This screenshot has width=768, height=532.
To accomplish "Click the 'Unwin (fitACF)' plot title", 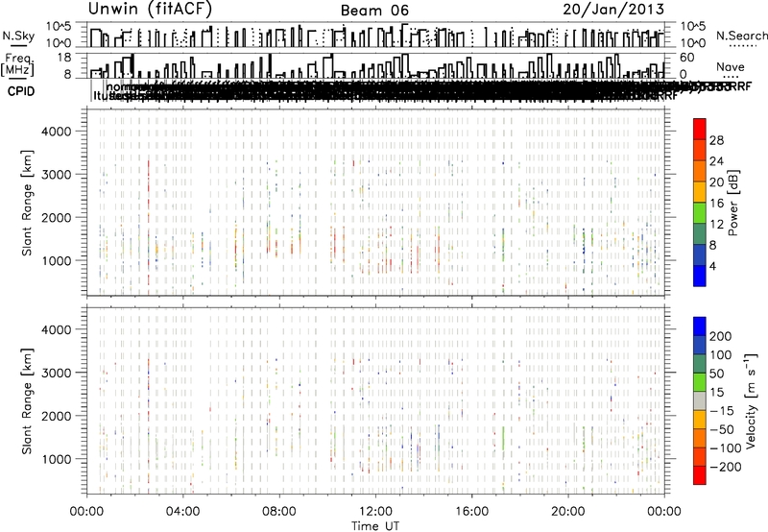I will [150, 10].
